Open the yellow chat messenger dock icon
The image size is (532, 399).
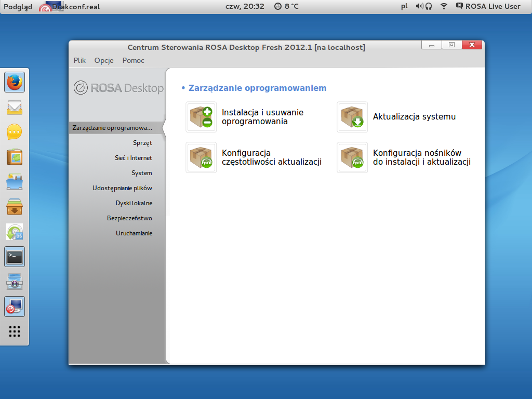(15, 132)
